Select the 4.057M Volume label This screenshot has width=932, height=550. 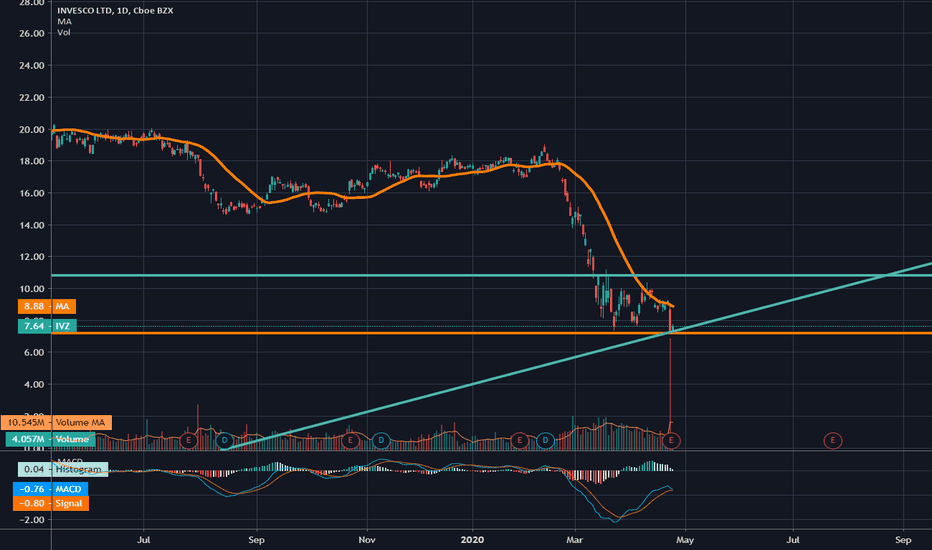click(x=51, y=439)
